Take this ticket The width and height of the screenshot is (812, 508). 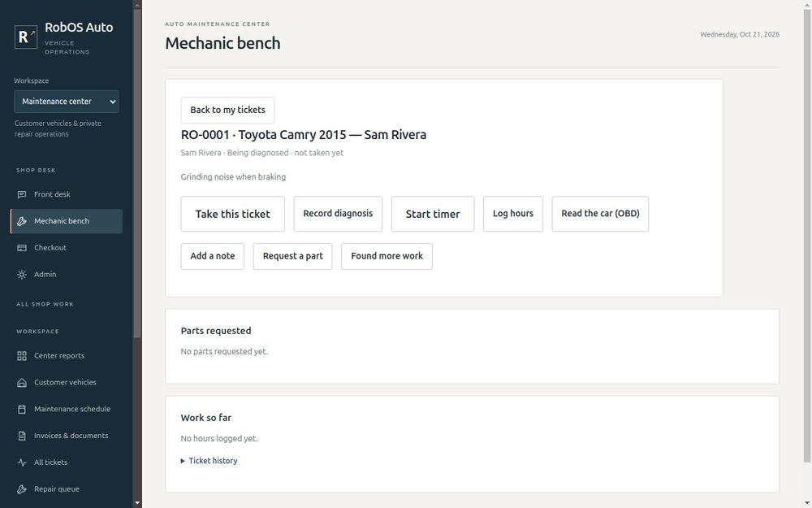click(232, 214)
